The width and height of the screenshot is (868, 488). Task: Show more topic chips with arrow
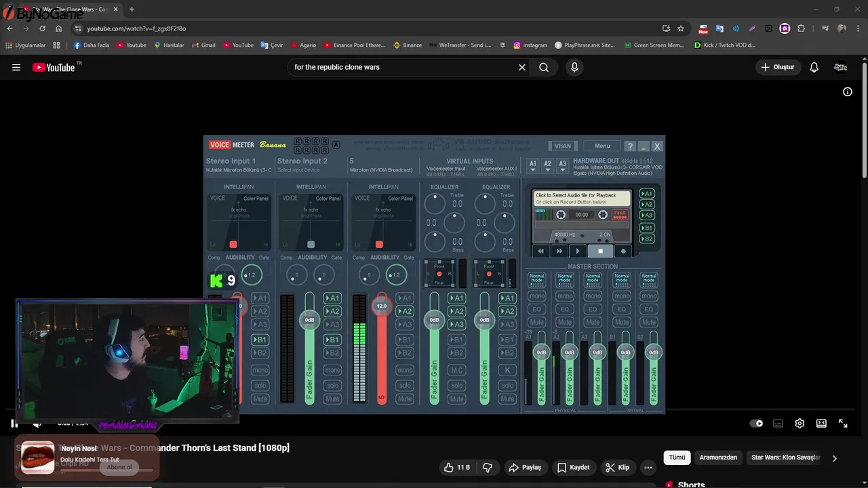[x=834, y=458]
